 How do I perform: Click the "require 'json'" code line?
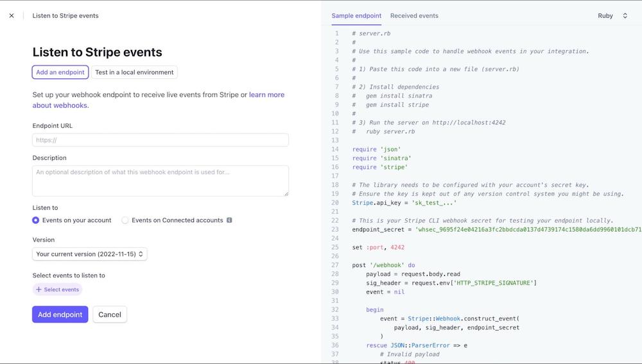(376, 150)
